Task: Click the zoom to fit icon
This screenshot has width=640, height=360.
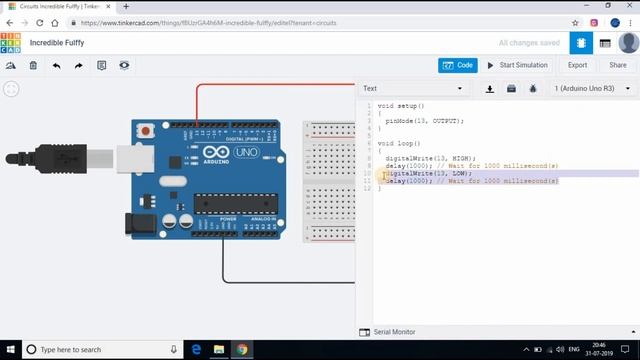Action: tap(11, 89)
